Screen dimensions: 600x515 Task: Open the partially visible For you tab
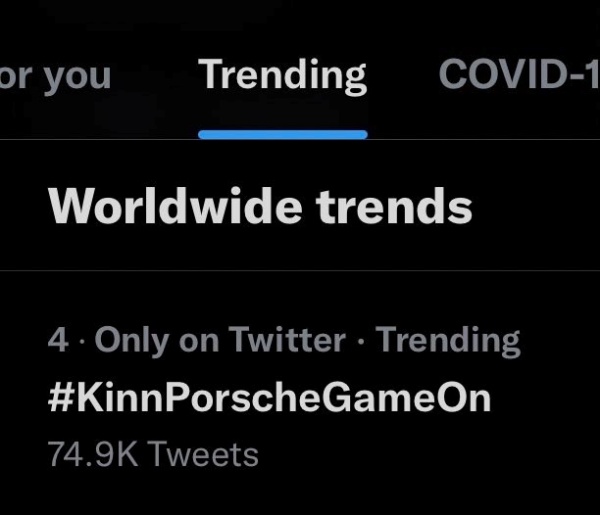click(55, 76)
